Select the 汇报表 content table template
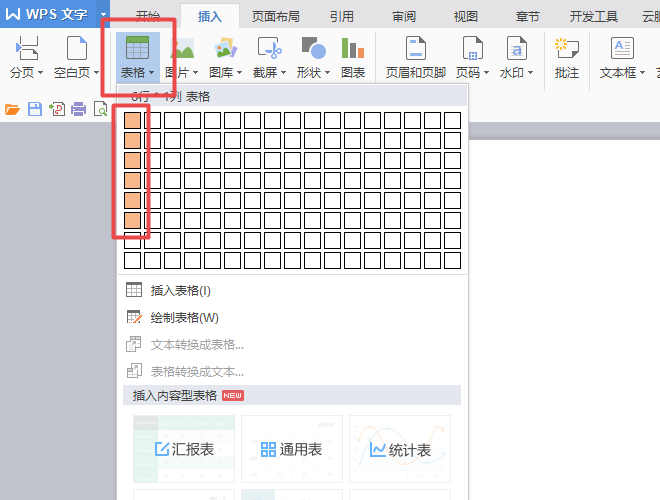This screenshot has width=660, height=500. (x=184, y=449)
